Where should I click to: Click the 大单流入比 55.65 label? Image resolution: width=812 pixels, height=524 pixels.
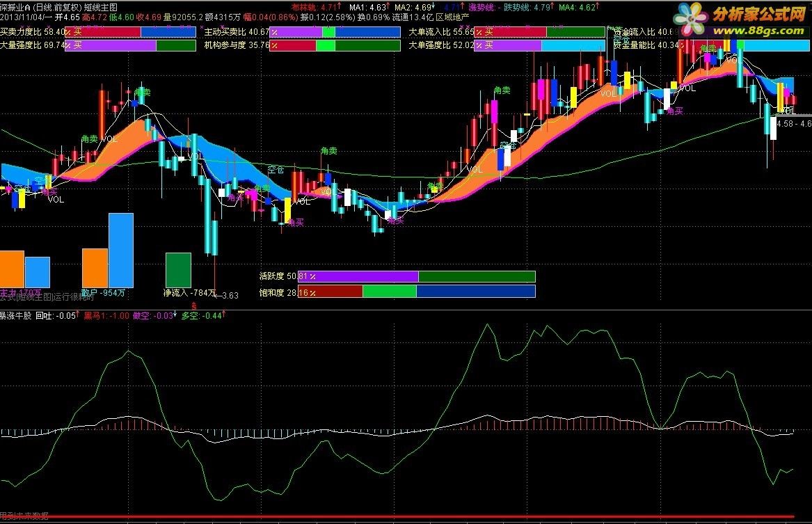click(441, 32)
